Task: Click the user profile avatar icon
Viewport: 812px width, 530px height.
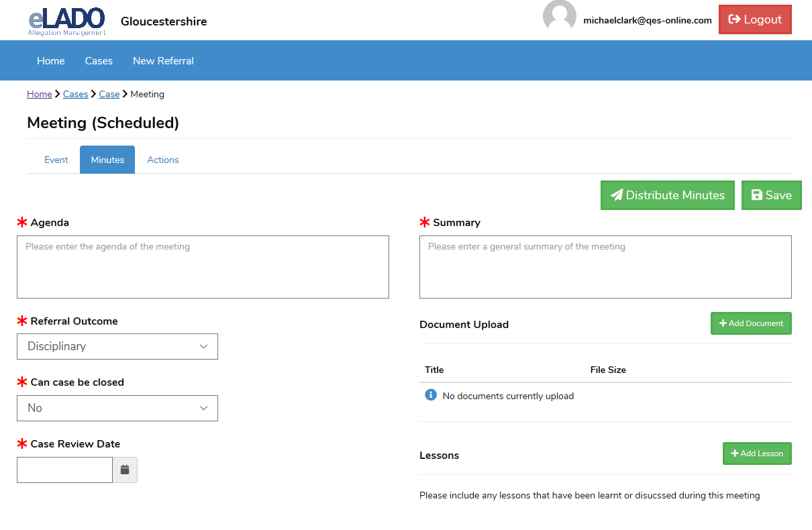Action: (559, 16)
